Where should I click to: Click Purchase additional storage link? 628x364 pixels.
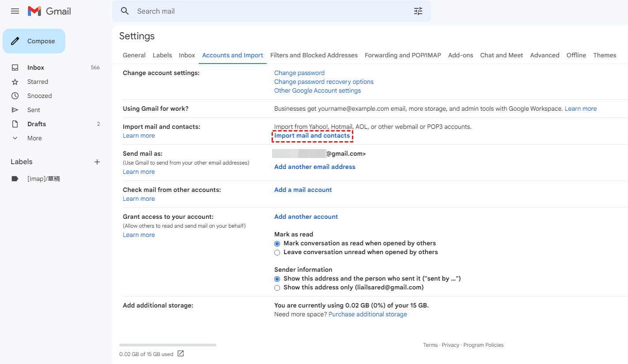point(367,314)
